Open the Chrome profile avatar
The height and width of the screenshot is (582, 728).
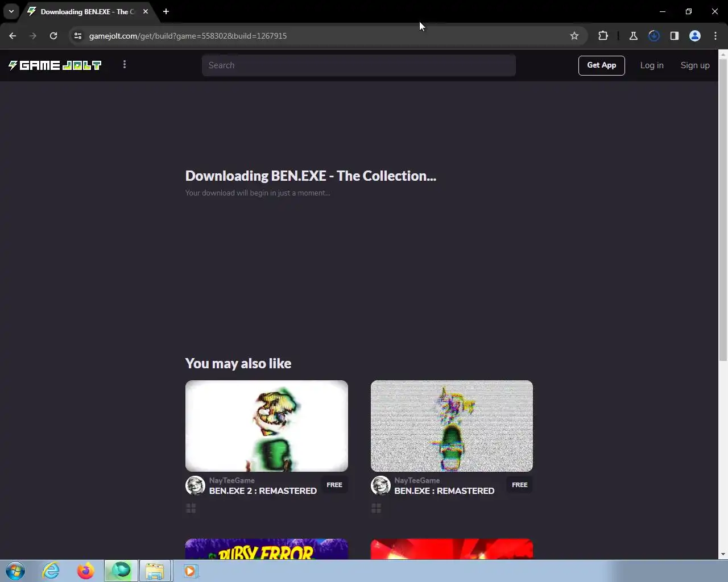tap(695, 36)
